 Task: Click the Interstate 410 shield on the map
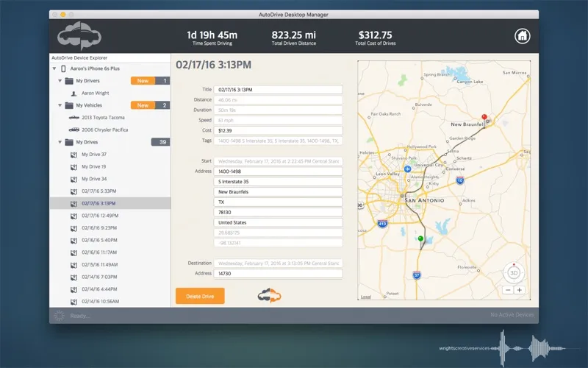pos(382,223)
